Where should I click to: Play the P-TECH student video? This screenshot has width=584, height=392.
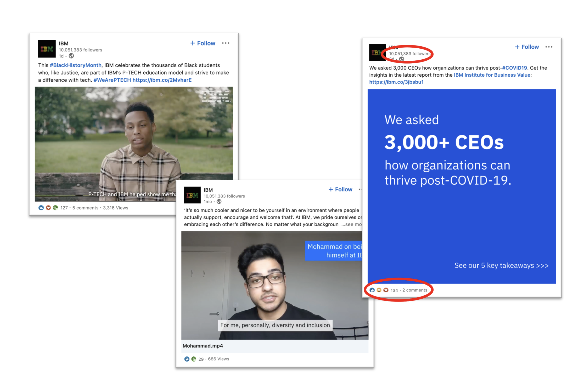[134, 144]
